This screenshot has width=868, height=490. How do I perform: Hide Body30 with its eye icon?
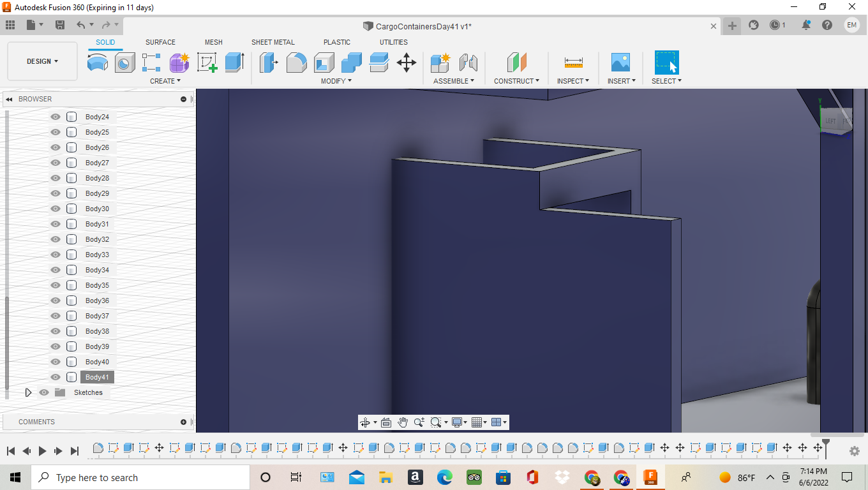click(56, 209)
